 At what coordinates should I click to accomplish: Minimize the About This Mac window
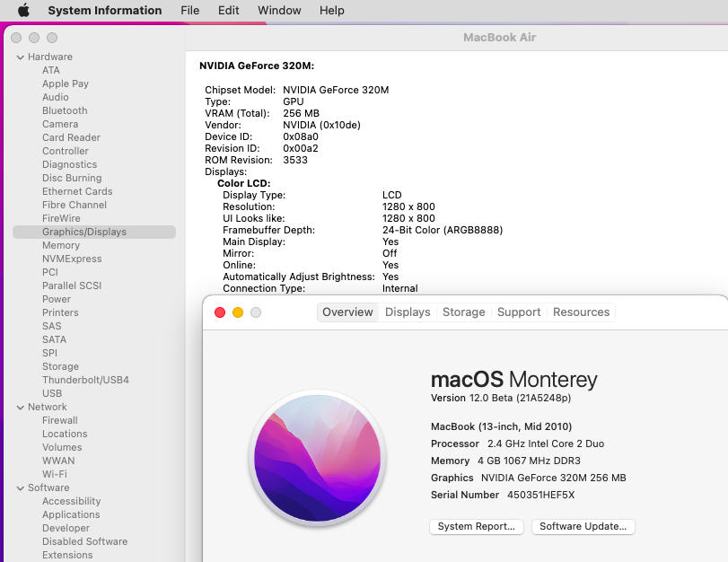coord(238,312)
